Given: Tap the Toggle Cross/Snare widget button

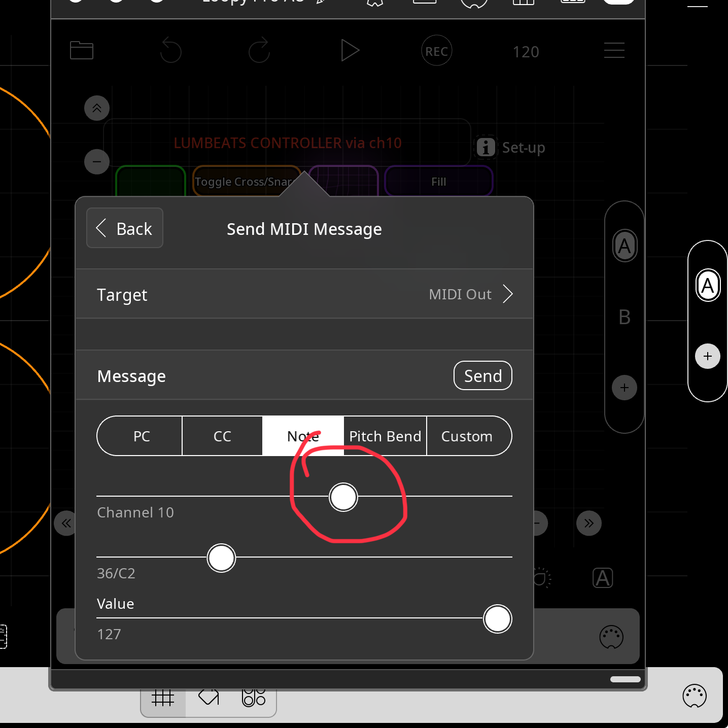Looking at the screenshot, I should (x=247, y=181).
